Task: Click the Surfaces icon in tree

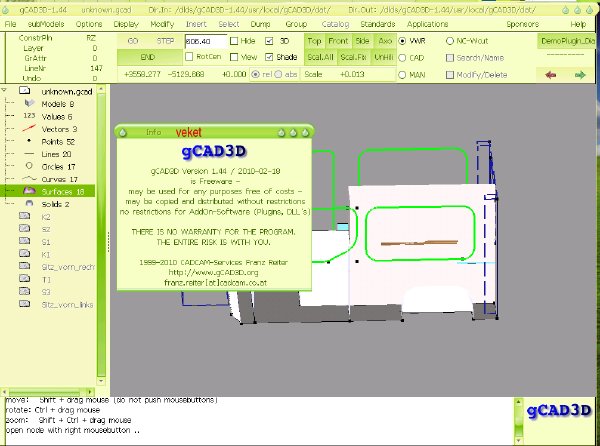Action: 29,191
